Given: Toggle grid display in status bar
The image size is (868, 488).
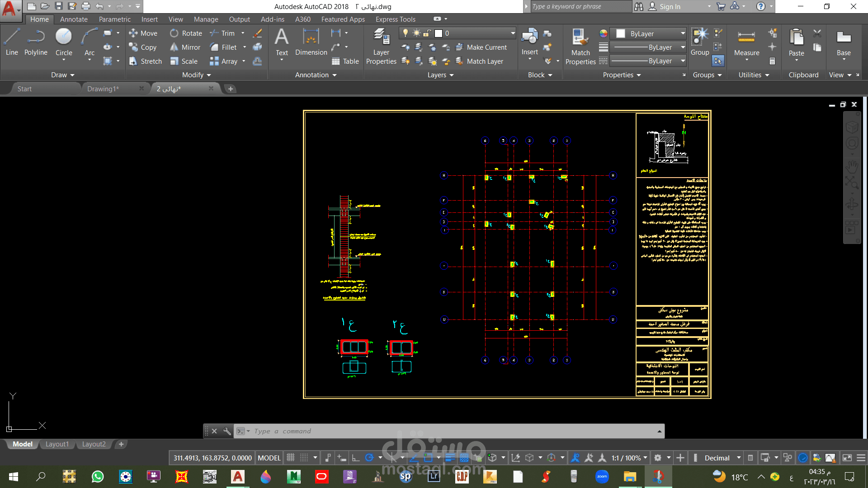Looking at the screenshot, I should coord(291,458).
